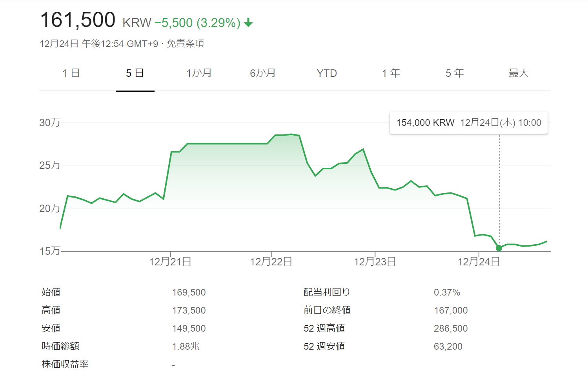Click the 12月22日 x-axis date label
The image size is (588, 381).
[271, 262]
